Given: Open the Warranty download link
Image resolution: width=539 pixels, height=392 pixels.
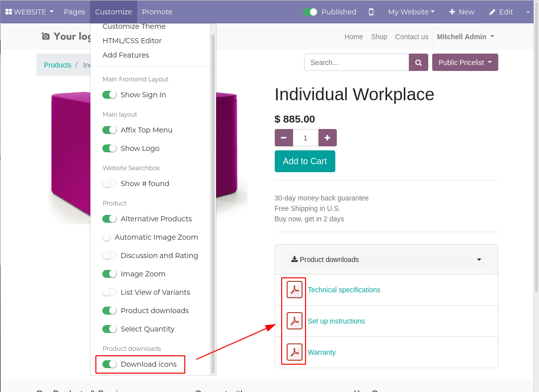Looking at the screenshot, I should pos(321,352).
